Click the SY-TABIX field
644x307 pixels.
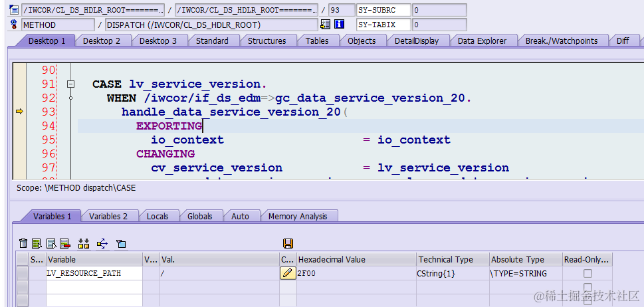tap(383, 25)
